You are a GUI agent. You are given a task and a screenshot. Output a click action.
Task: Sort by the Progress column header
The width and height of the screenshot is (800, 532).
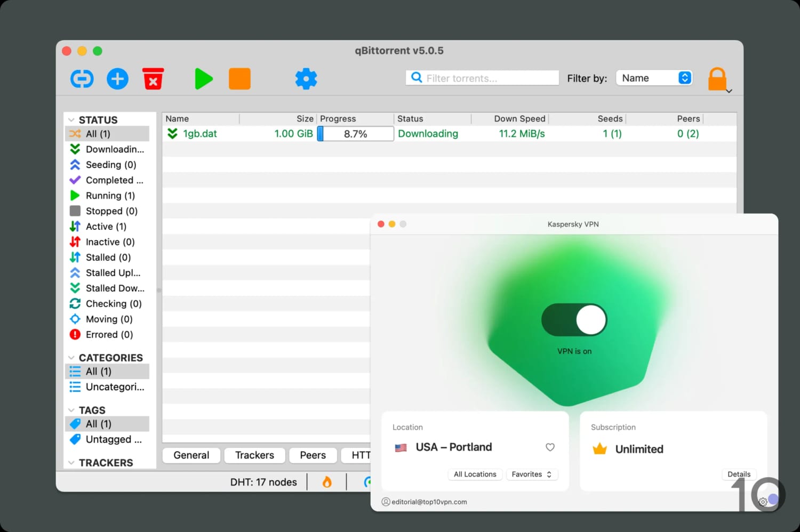point(355,119)
